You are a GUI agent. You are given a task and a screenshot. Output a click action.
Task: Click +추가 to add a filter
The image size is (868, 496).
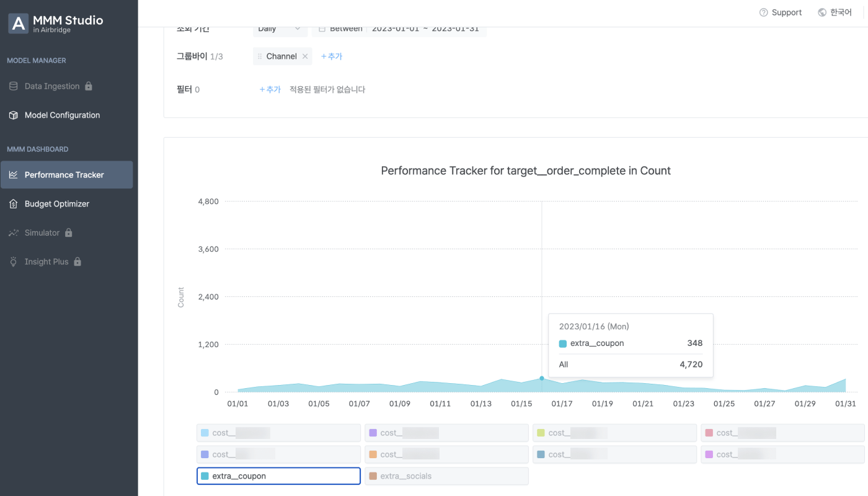tap(270, 89)
